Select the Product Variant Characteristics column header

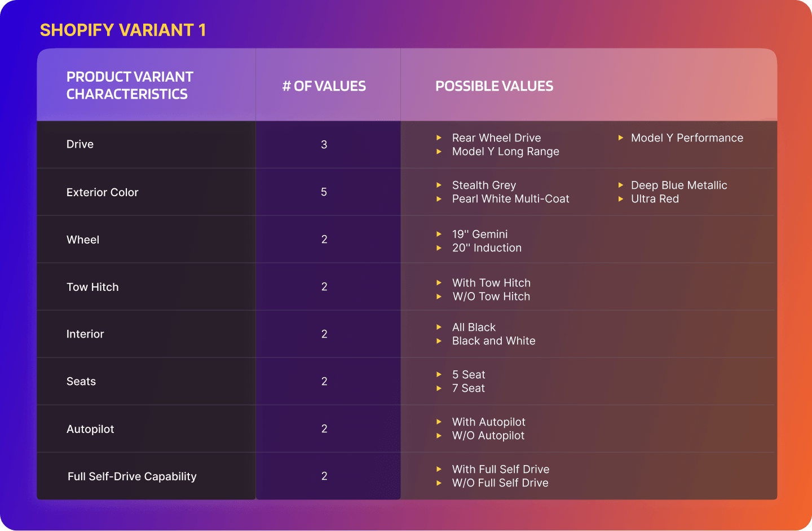point(130,85)
